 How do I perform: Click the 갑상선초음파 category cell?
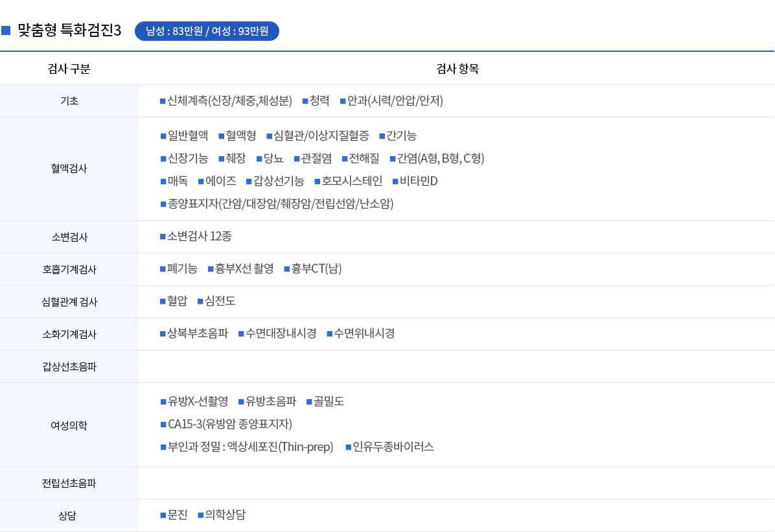pos(69,366)
